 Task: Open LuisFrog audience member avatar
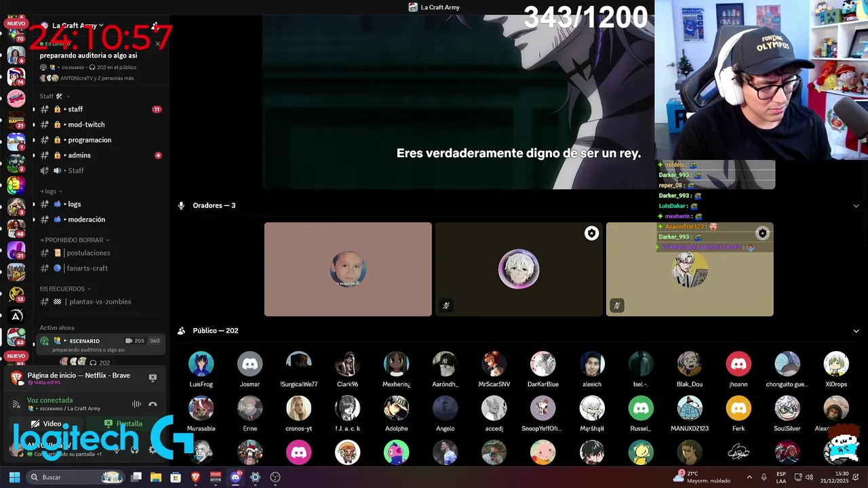coord(201,364)
